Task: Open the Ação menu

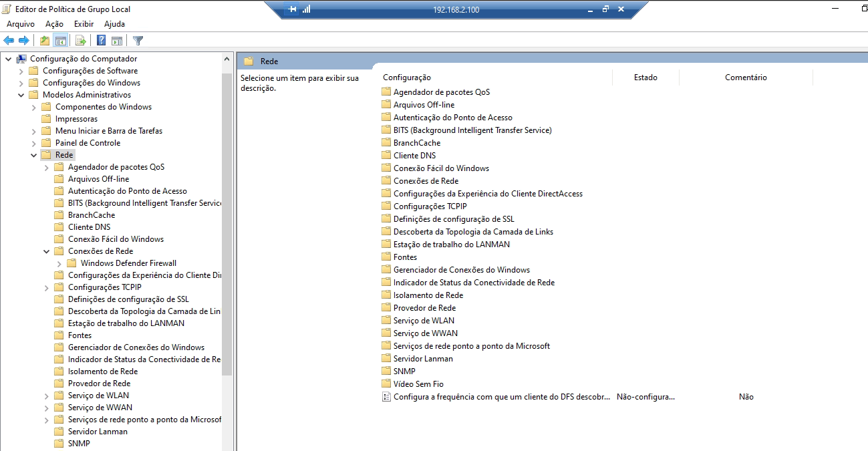Action: click(x=54, y=24)
